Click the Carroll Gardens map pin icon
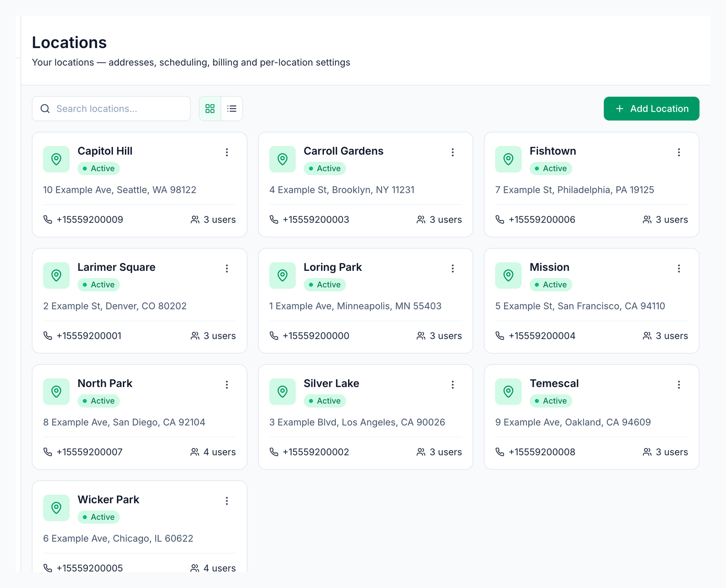Image resolution: width=726 pixels, height=588 pixels. coord(282,159)
